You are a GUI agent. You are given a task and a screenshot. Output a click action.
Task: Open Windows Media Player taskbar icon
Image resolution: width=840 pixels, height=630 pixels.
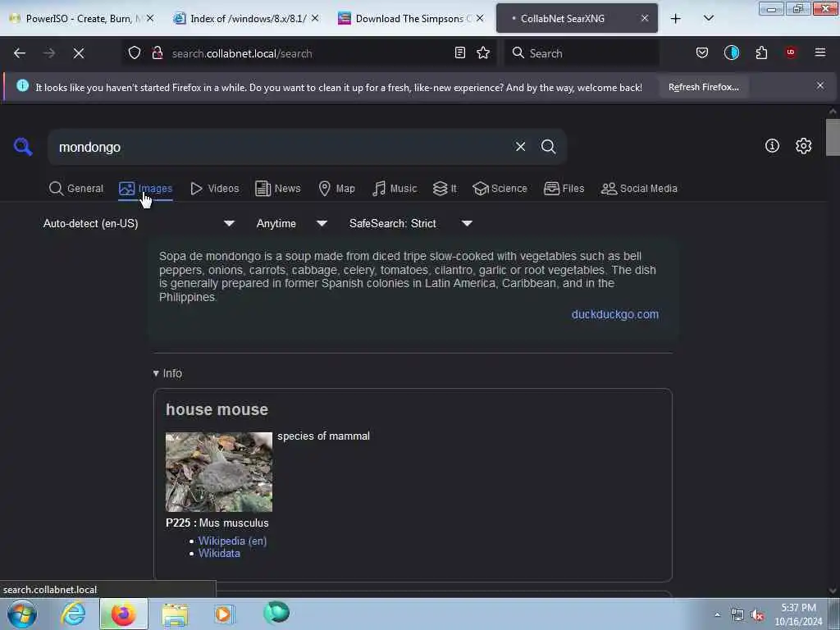point(225,614)
